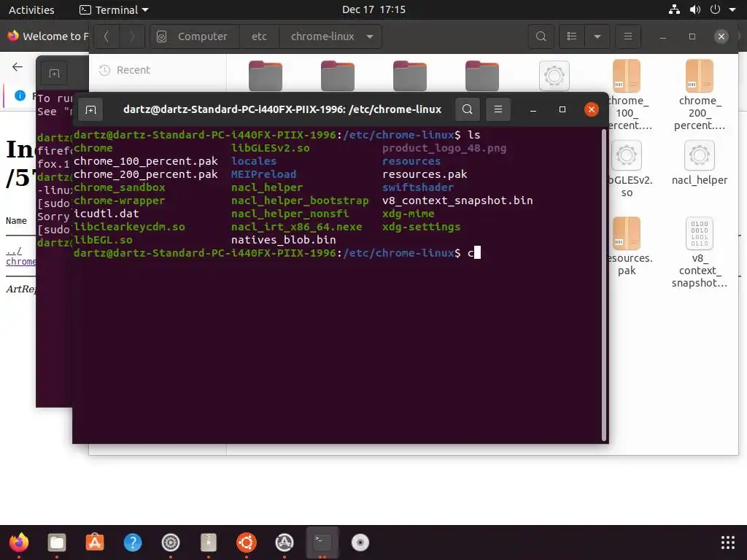Open the Activities overview
Image resolution: width=747 pixels, height=560 pixels.
(x=31, y=9)
